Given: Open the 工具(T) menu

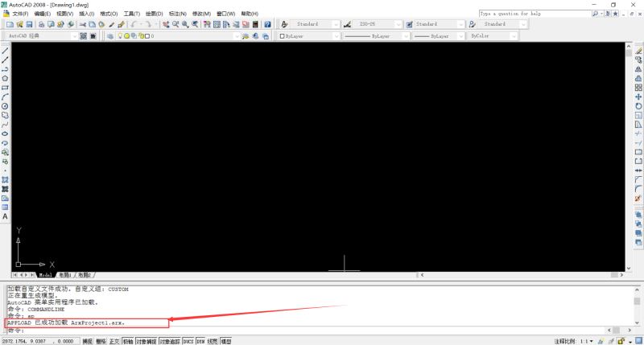Looking at the screenshot, I should click(132, 14).
